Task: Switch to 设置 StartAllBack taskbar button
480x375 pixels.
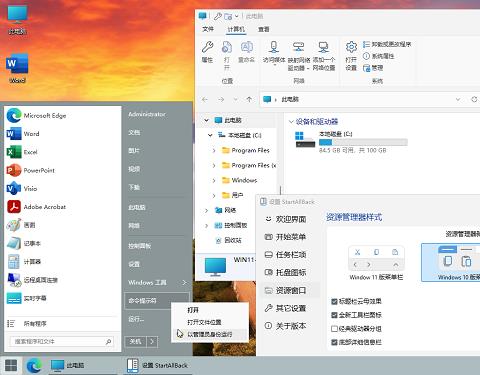Action: click(157, 366)
